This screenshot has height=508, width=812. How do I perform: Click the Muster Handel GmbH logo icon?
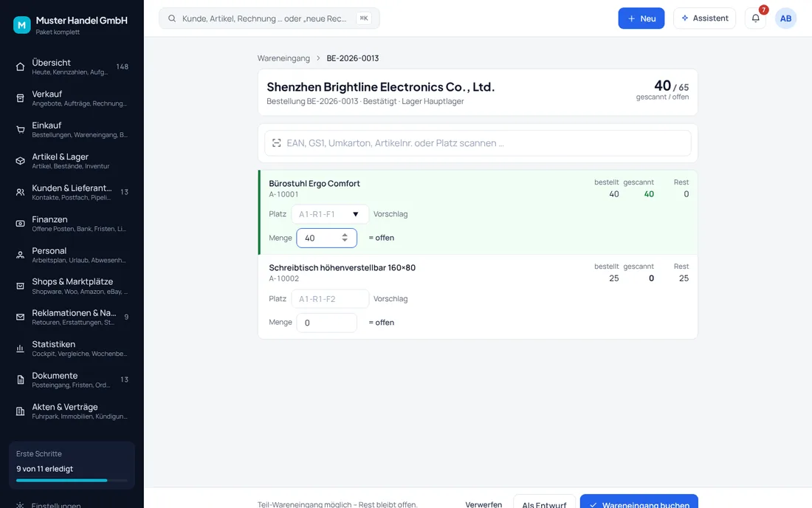tap(21, 24)
